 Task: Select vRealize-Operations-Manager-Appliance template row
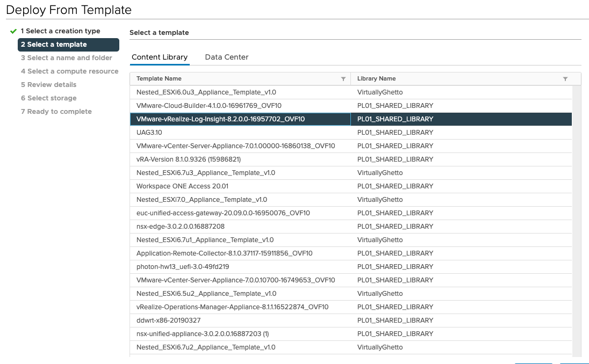click(x=232, y=307)
